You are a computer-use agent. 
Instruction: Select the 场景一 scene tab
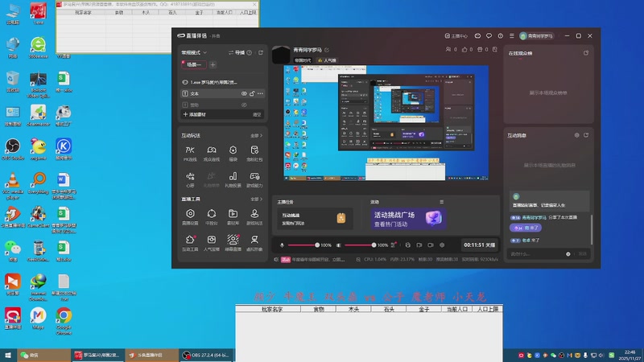pyautogui.click(x=194, y=65)
